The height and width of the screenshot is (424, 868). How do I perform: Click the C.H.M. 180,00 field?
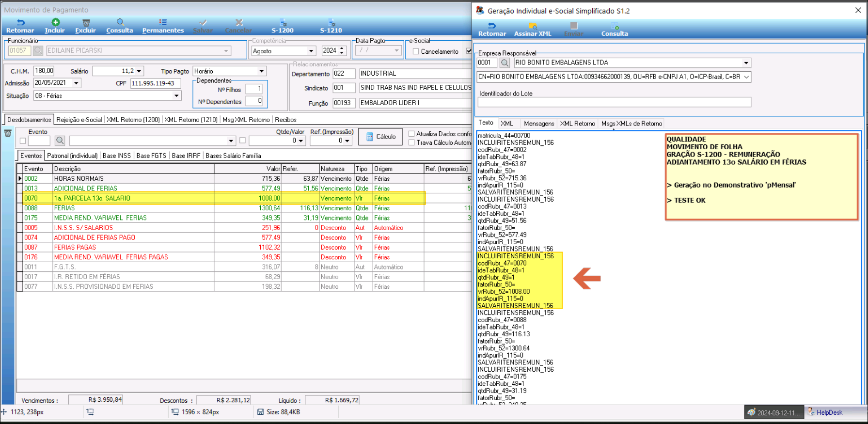(x=44, y=71)
